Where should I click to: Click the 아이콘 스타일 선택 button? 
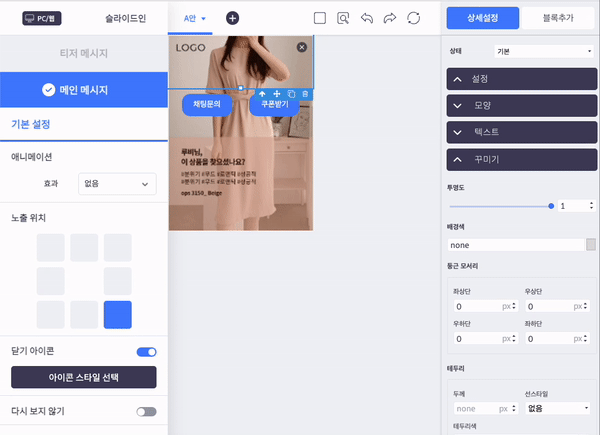click(x=83, y=377)
